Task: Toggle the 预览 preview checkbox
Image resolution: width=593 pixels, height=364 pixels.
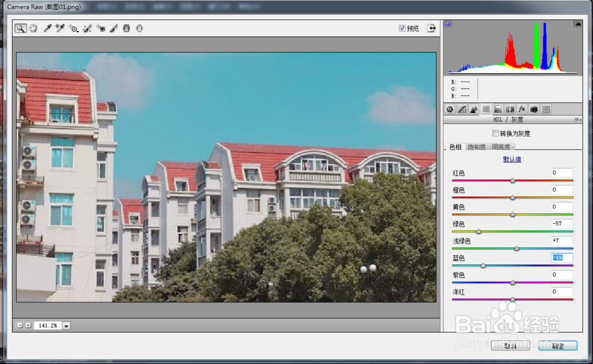Action: (x=402, y=28)
